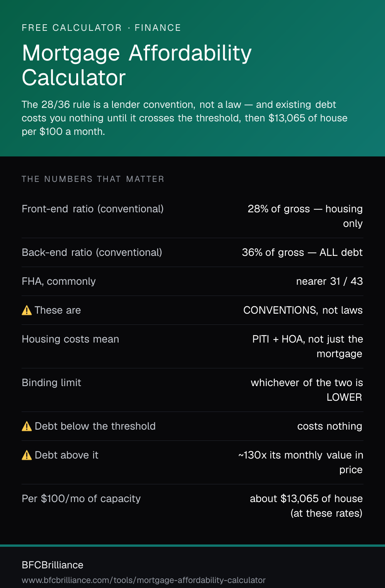385x588 pixels.
Task: Click warning icon next to Debt below the threshold
Action: coord(27,426)
